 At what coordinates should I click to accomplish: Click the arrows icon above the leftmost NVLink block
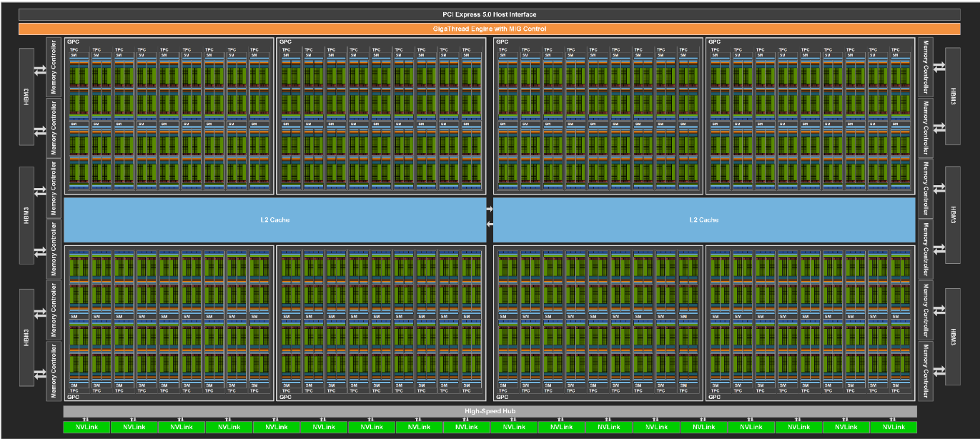point(86,420)
